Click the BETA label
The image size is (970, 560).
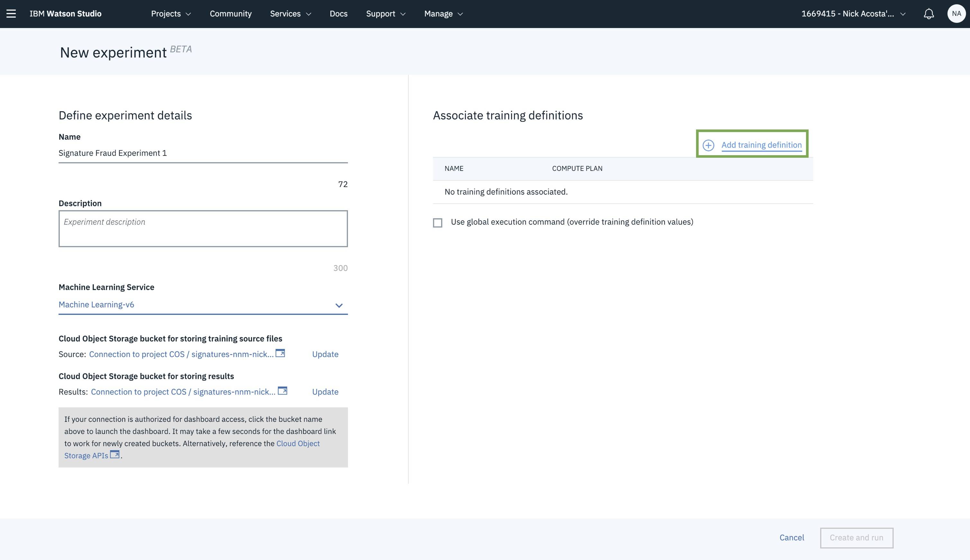click(x=181, y=49)
